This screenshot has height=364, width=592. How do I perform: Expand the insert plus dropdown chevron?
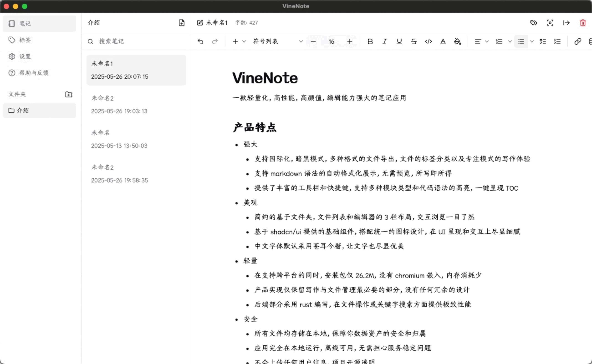(244, 41)
